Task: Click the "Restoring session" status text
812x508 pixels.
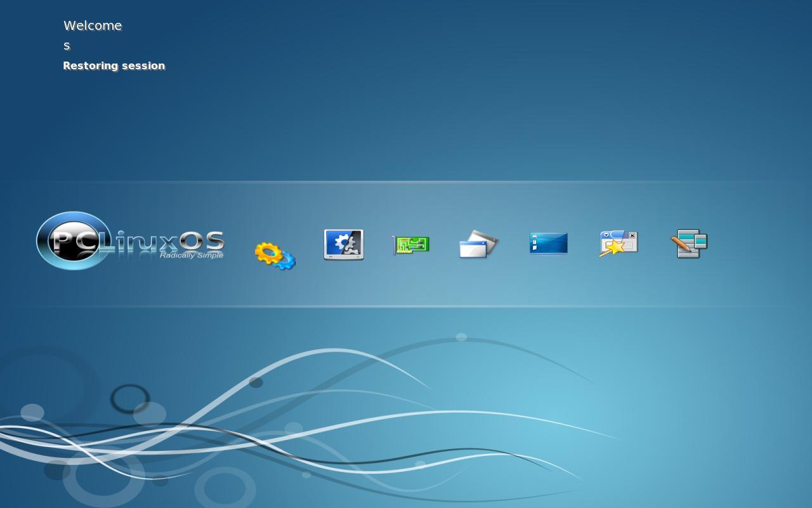Action: pos(114,66)
